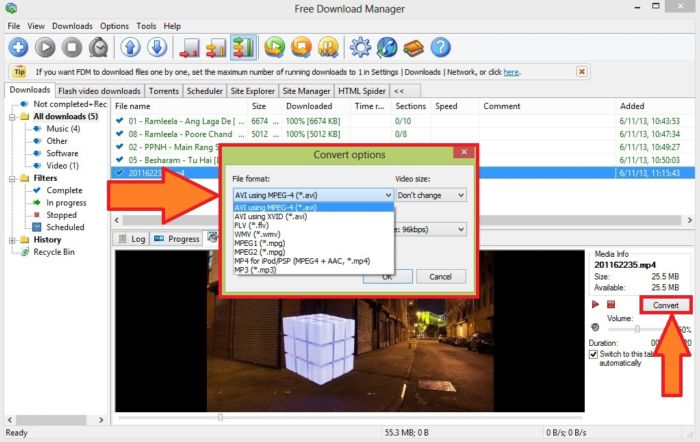Open the books library toolbar icon
The width and height of the screenshot is (700, 442).
[414, 47]
